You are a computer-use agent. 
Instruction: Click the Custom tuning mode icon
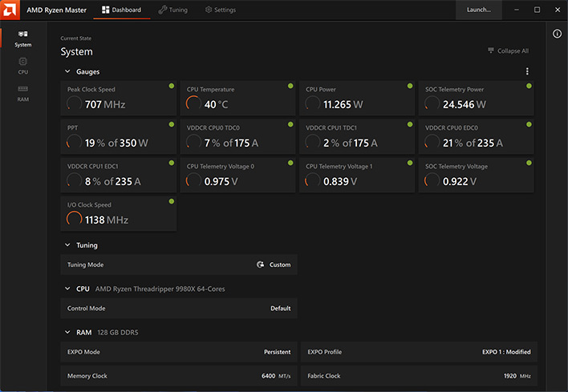click(x=260, y=265)
